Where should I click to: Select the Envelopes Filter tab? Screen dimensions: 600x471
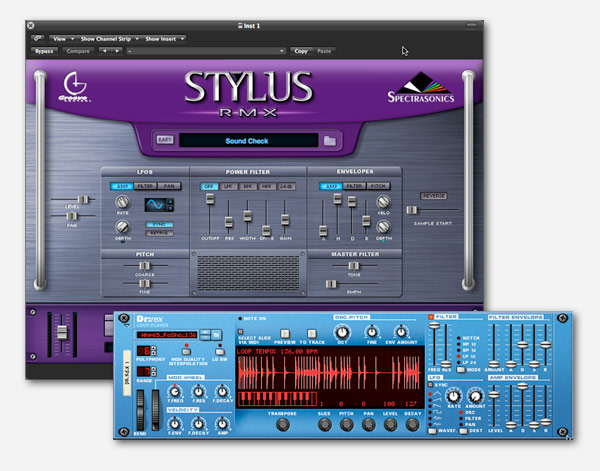point(354,186)
